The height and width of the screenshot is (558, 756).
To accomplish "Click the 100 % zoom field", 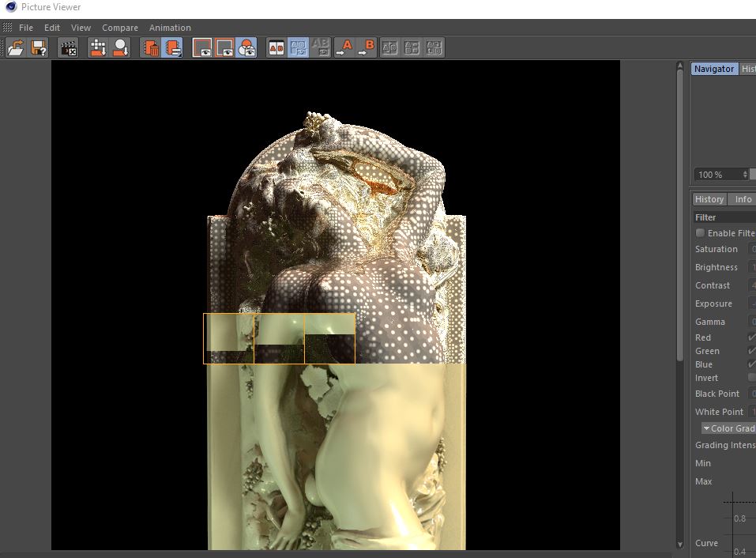I will tap(717, 175).
